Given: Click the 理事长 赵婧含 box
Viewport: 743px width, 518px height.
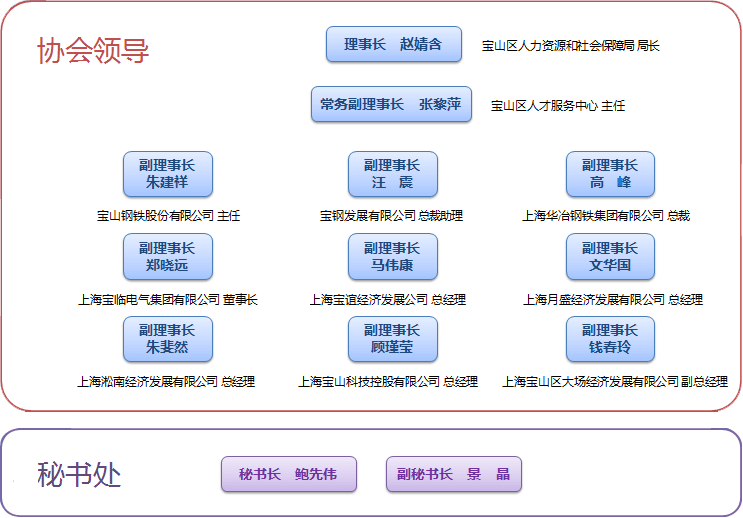Looking at the screenshot, I should click(394, 44).
